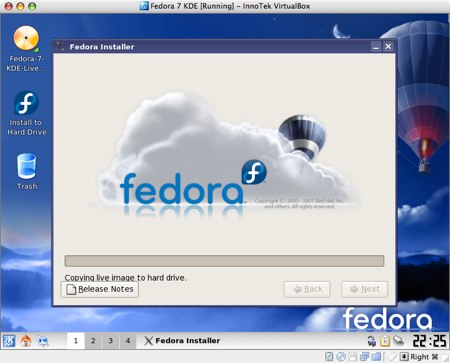Screen dimensions: 450x363
Task: Click the 22:25 panel clock
Action: [429, 341]
